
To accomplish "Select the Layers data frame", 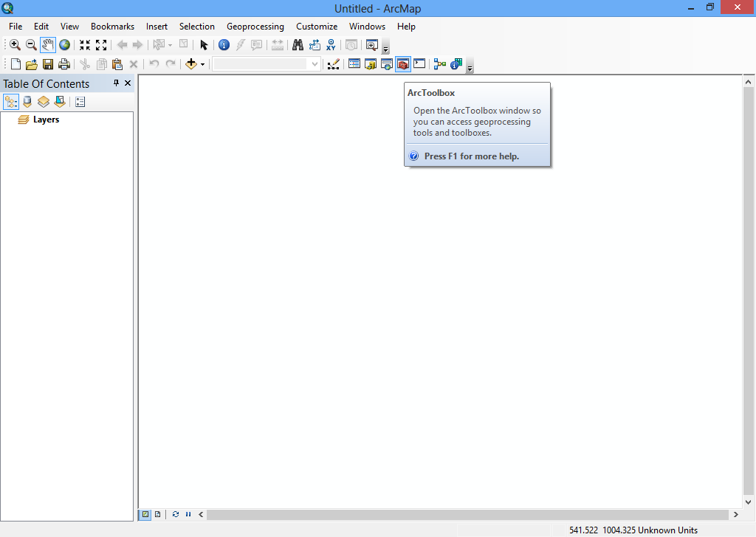I will coord(47,119).
